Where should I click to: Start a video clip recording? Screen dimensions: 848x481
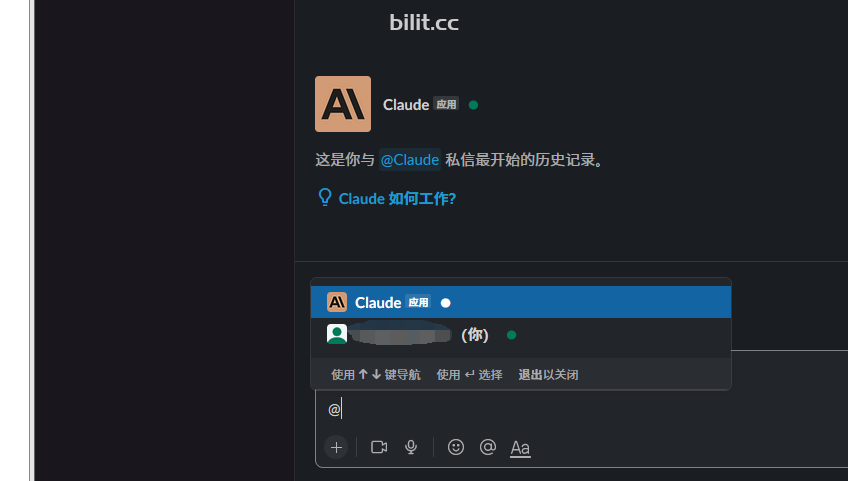(x=379, y=447)
